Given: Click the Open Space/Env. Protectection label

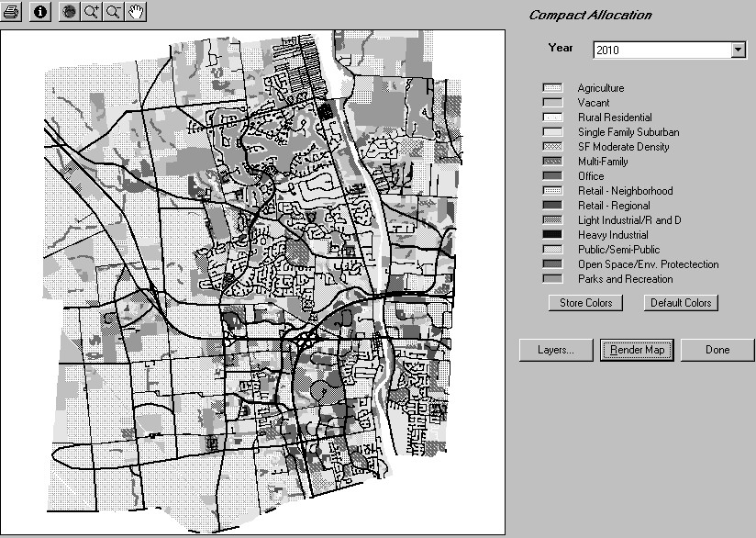Looking at the screenshot, I should click(649, 264).
